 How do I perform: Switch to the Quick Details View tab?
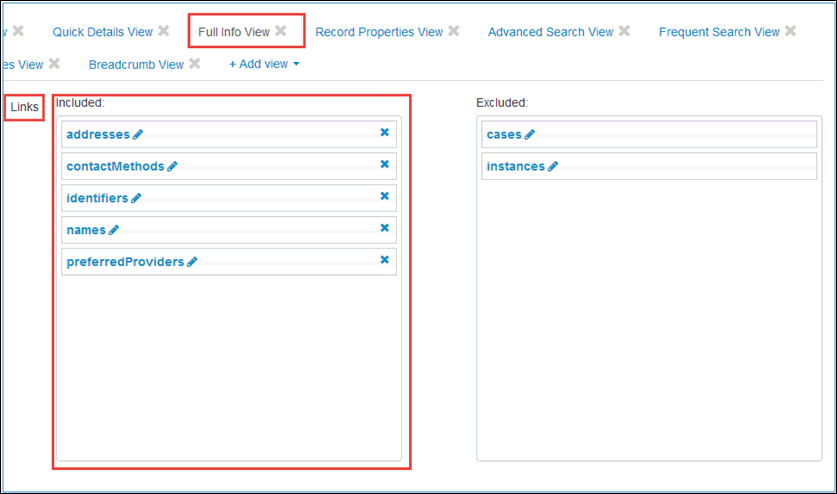[102, 32]
